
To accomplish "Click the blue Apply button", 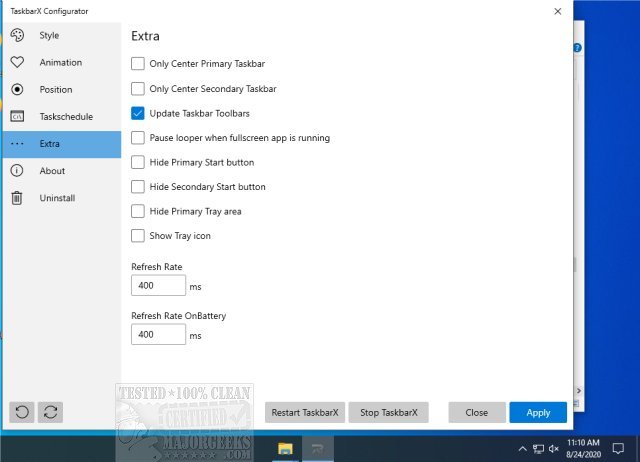I will 538,413.
